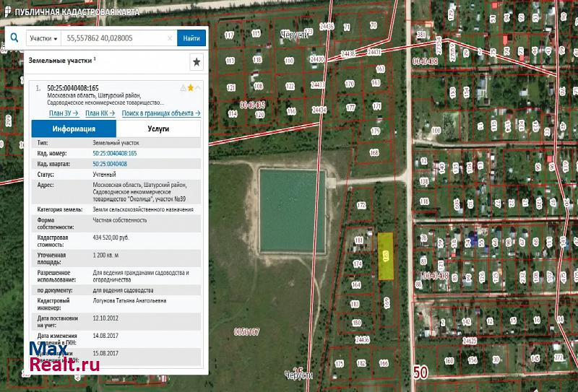Switch to the Услуги tab
The width and height of the screenshot is (578, 392).
click(x=158, y=129)
